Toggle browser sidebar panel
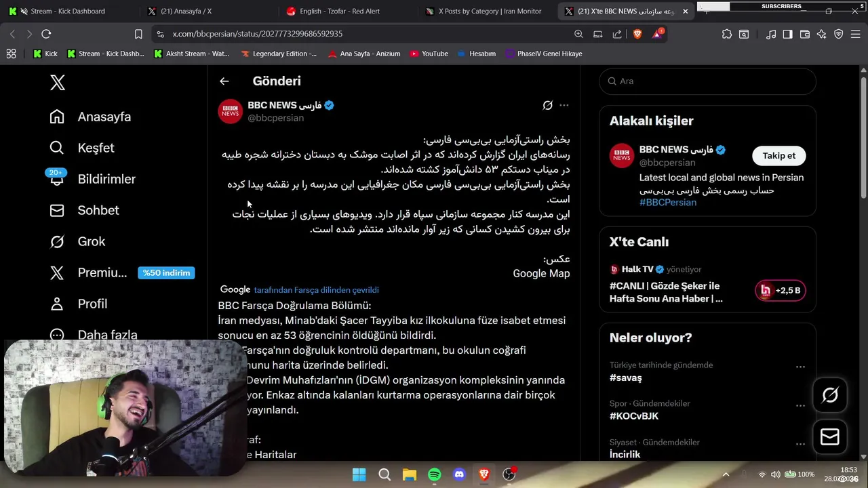This screenshot has width=868, height=488. [787, 34]
